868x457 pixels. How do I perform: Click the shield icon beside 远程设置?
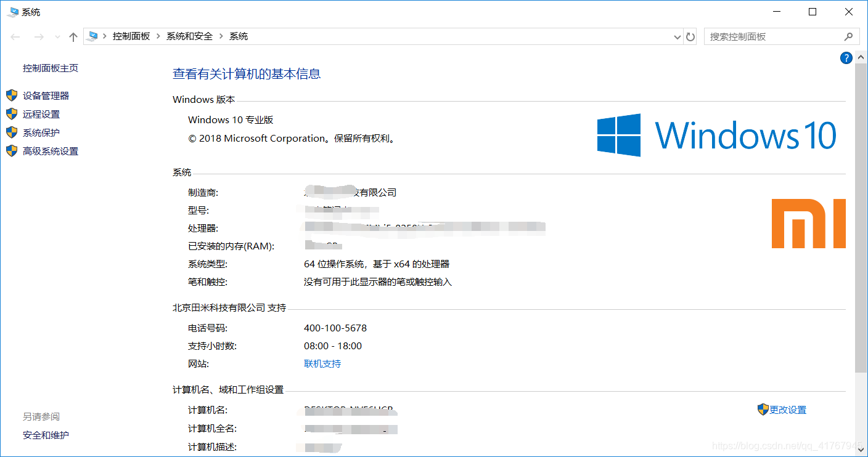[12, 114]
